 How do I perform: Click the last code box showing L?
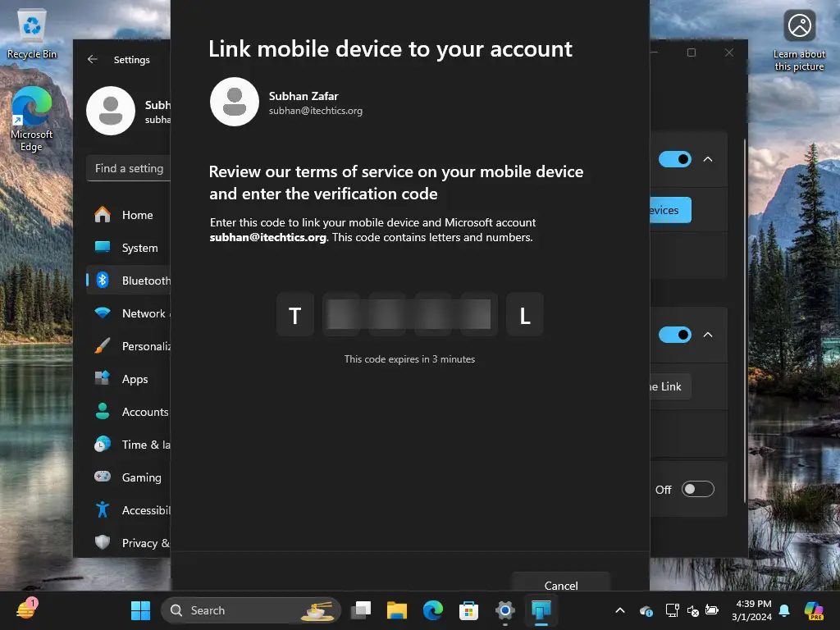(x=525, y=314)
